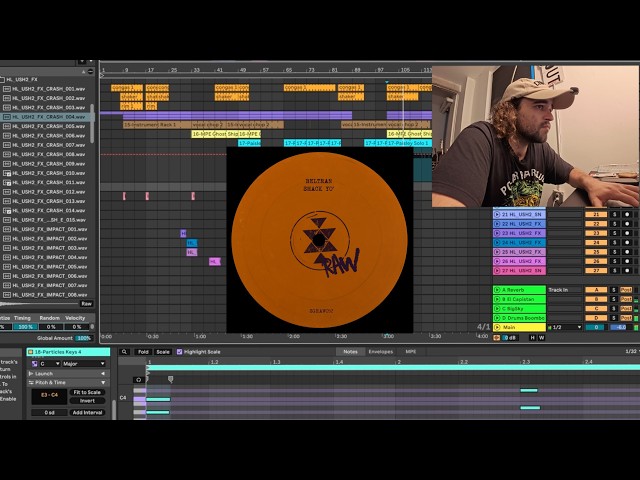Open Major scale dropdown

click(84, 364)
